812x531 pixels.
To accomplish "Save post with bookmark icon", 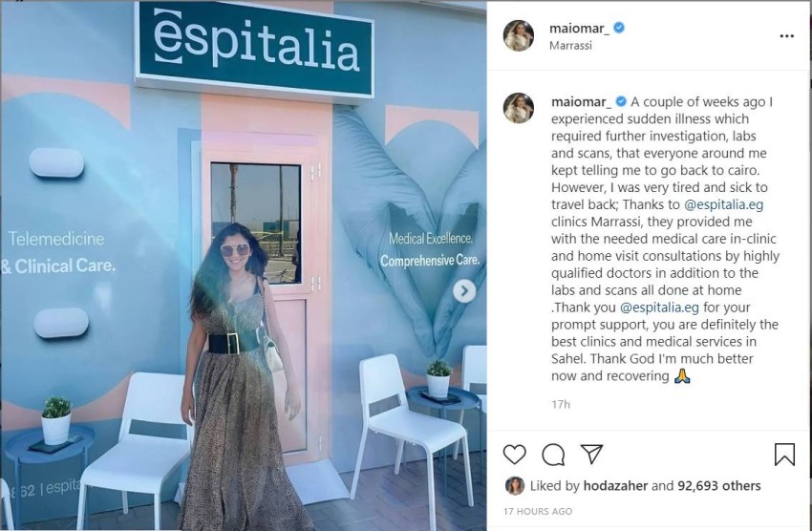I will (784, 455).
